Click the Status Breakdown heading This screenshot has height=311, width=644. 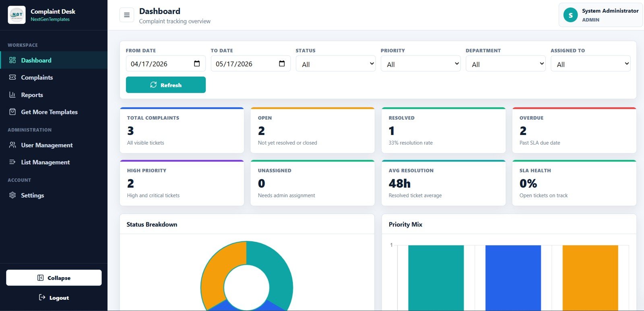point(152,224)
